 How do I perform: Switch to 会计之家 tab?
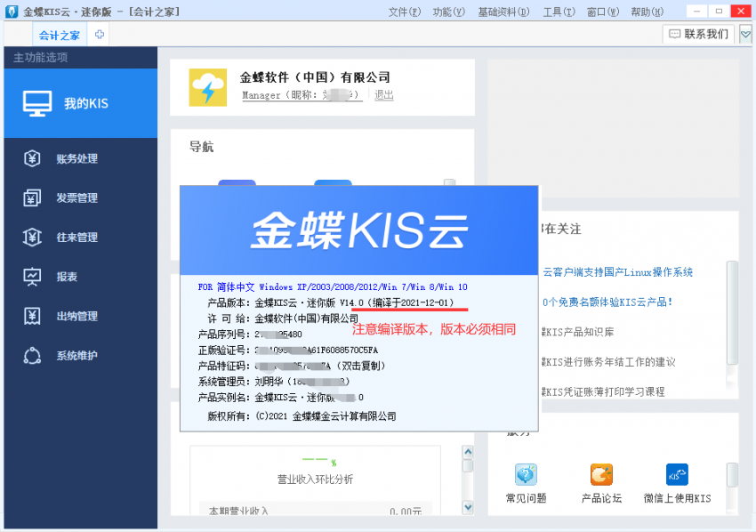60,35
